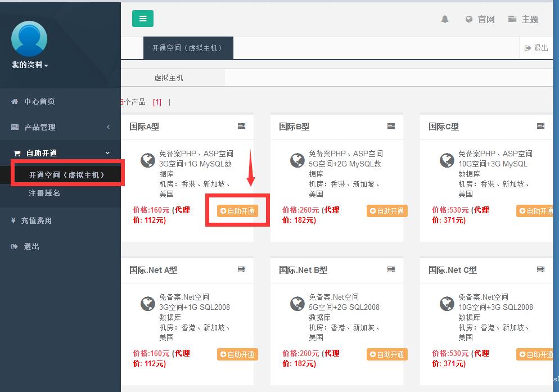Click 自助开通 button for 国际B型
This screenshot has height=392, width=559.
pyautogui.click(x=387, y=211)
